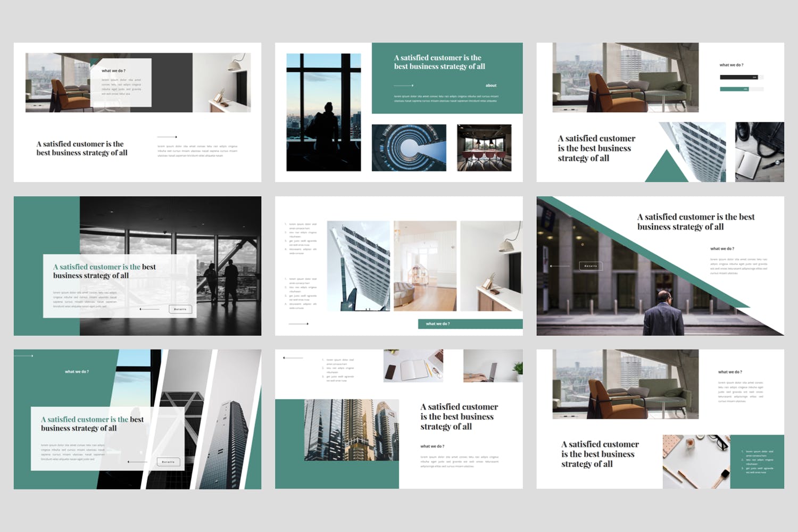This screenshot has width=798, height=532.
Task: Select the golden skyscraper photo
Action: tap(351, 430)
